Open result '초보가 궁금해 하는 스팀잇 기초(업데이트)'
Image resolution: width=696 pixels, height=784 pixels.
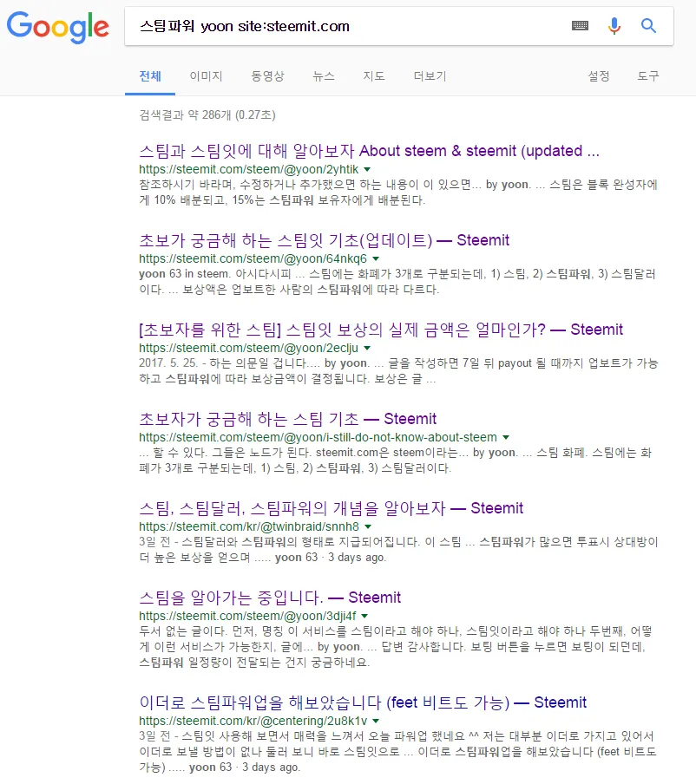(325, 240)
